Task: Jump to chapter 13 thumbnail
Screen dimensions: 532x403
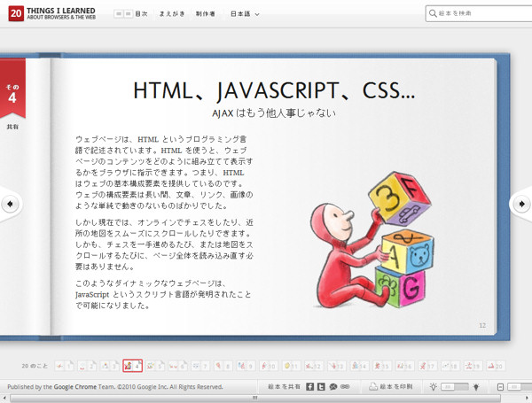Action: point(337,366)
